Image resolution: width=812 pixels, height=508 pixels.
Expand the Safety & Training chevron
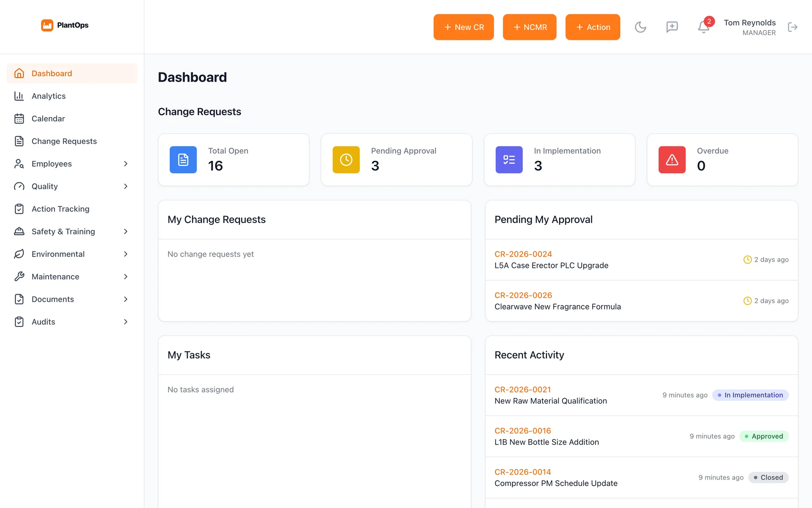[126, 232]
